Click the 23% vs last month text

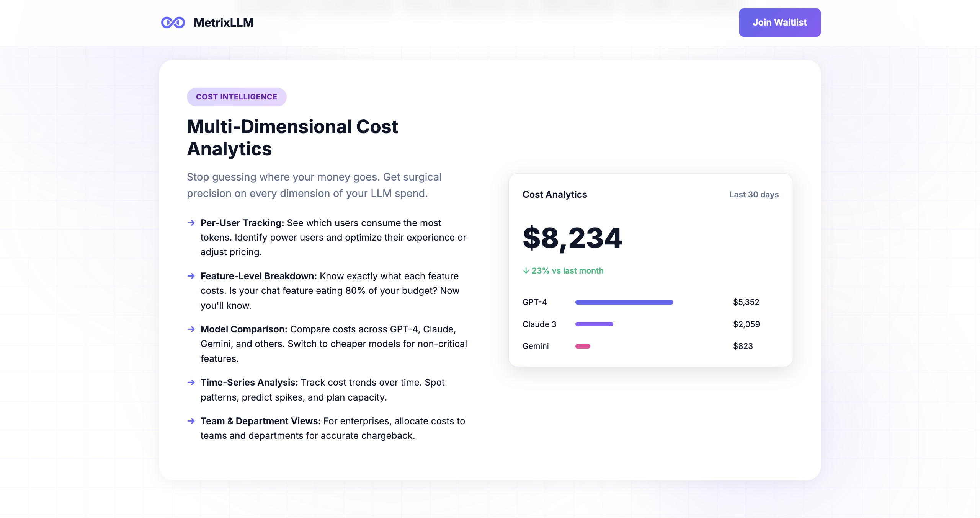click(567, 271)
